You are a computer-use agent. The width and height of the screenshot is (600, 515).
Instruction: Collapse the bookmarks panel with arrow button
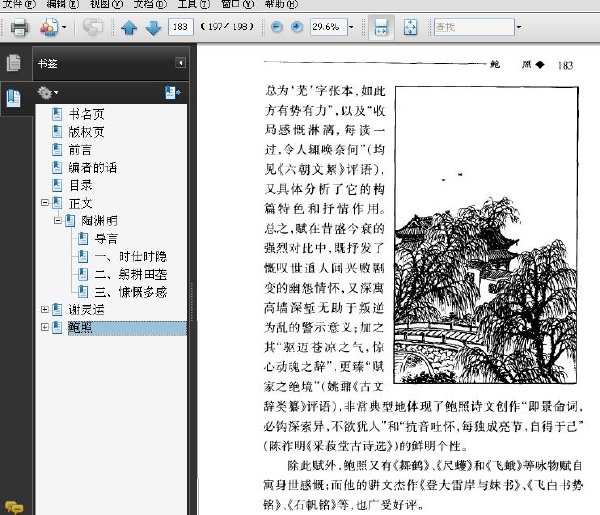(x=180, y=62)
